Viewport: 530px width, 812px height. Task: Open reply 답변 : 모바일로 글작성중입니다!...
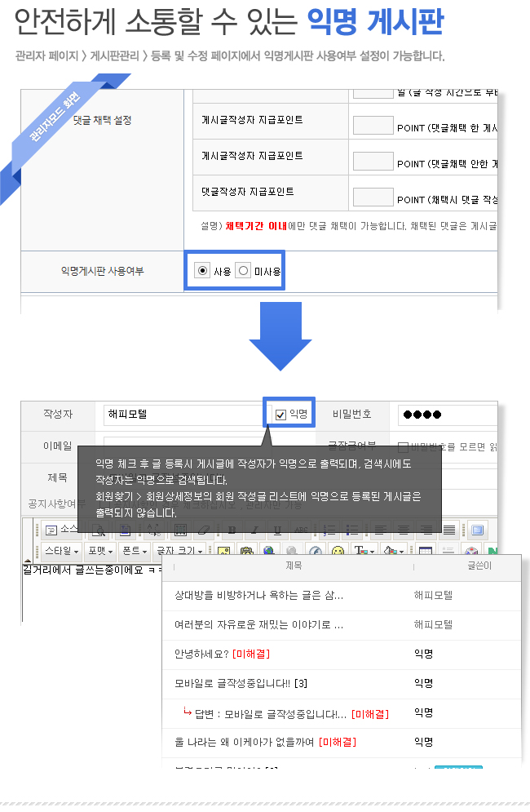tap(291, 714)
